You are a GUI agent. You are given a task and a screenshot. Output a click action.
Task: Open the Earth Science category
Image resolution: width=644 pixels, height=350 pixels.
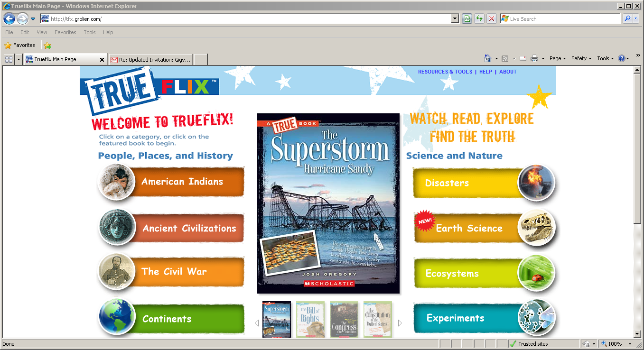(484, 228)
